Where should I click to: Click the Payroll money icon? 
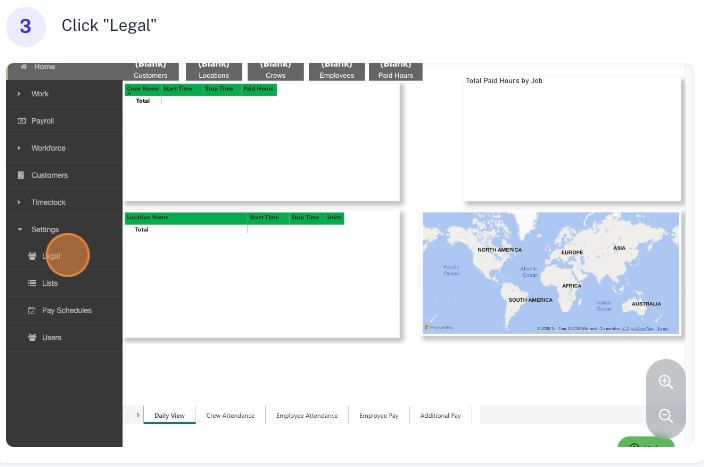[20, 121]
